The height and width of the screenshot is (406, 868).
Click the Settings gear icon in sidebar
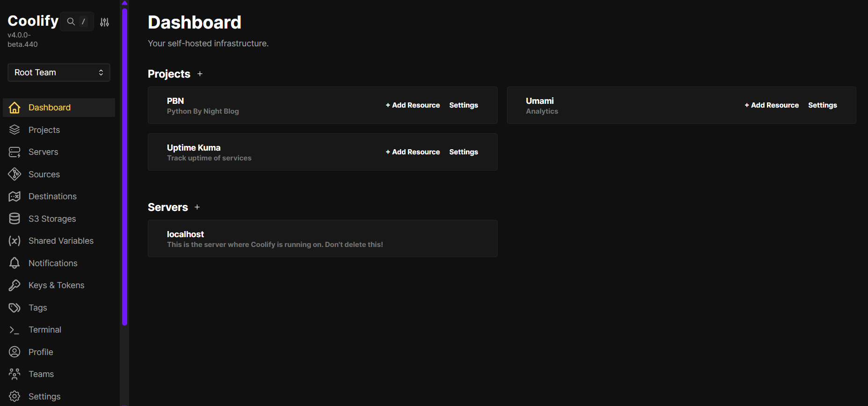coord(14,396)
